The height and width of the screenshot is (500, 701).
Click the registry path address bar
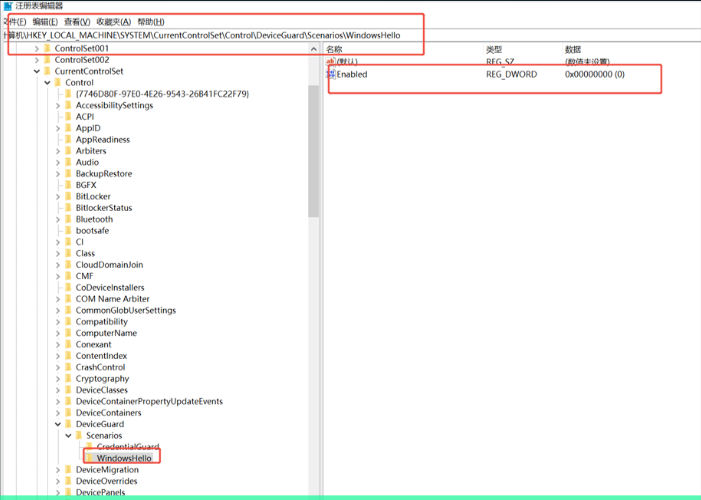[x=350, y=35]
